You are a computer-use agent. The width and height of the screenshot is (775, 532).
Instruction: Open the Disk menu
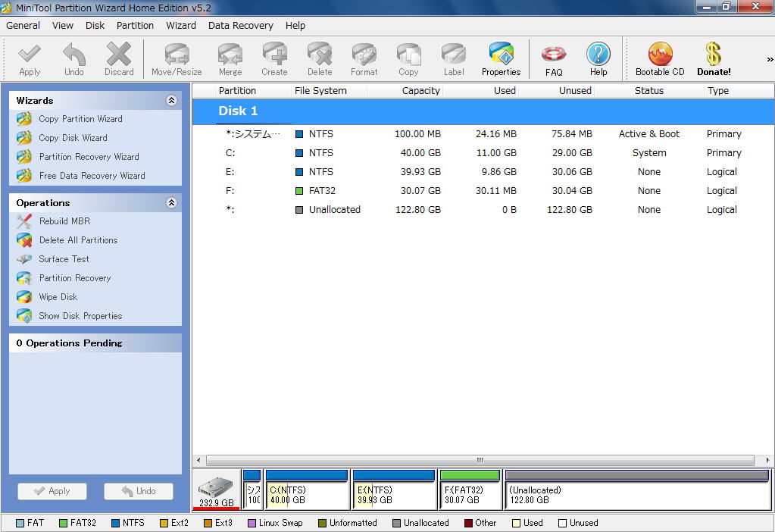pos(95,26)
